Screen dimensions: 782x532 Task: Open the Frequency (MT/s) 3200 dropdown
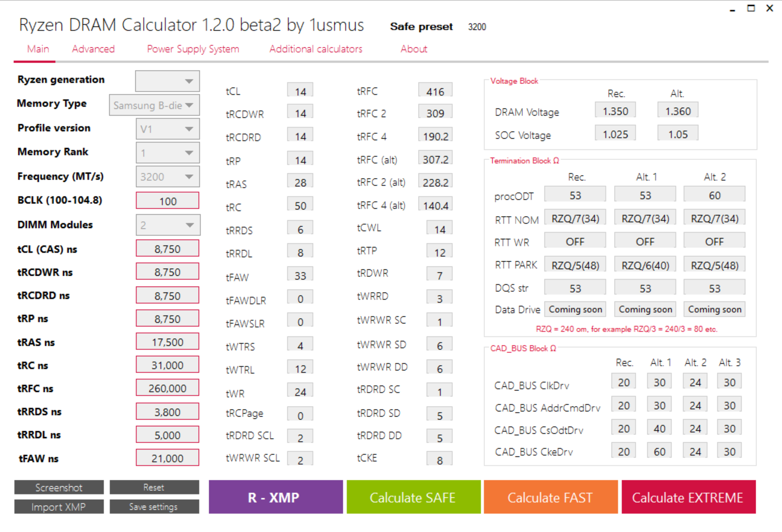167,177
